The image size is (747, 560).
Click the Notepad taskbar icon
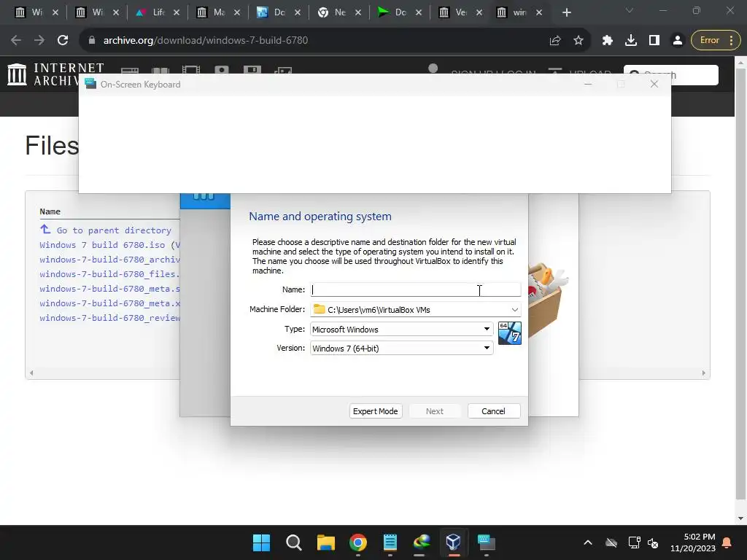(390, 542)
